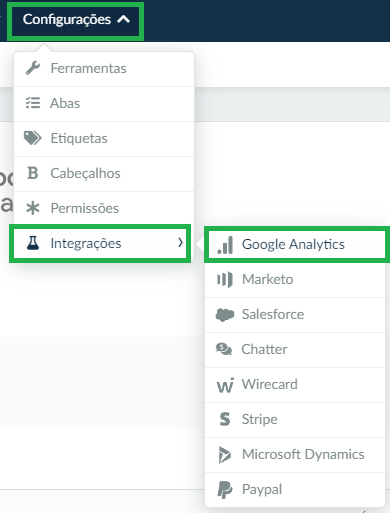The height and width of the screenshot is (513, 390).
Task: Select the Permissões menu item
Action: point(104,208)
